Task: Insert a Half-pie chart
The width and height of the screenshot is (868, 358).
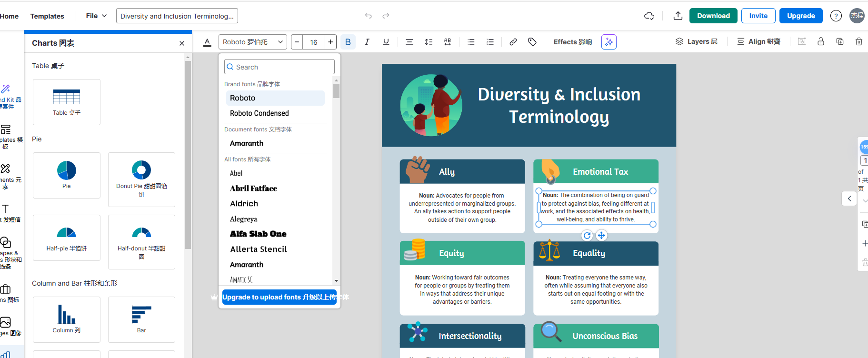Action: [67, 238]
